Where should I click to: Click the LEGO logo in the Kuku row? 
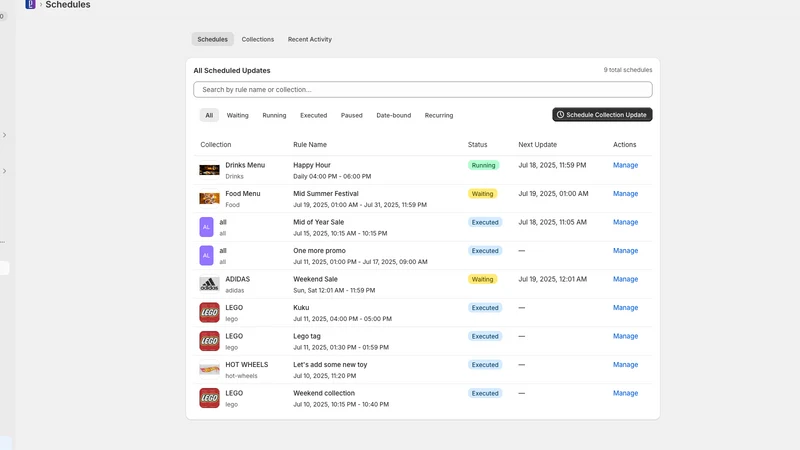click(209, 313)
